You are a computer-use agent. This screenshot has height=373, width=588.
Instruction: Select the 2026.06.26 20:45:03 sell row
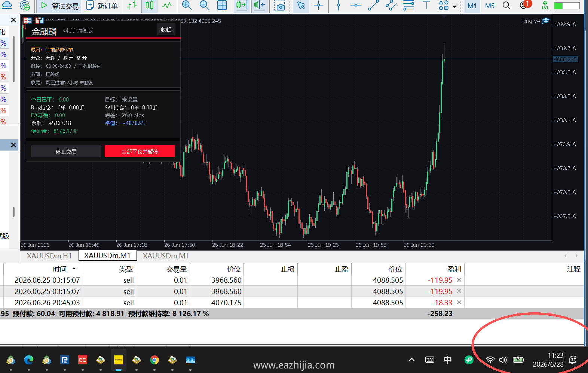292,302
